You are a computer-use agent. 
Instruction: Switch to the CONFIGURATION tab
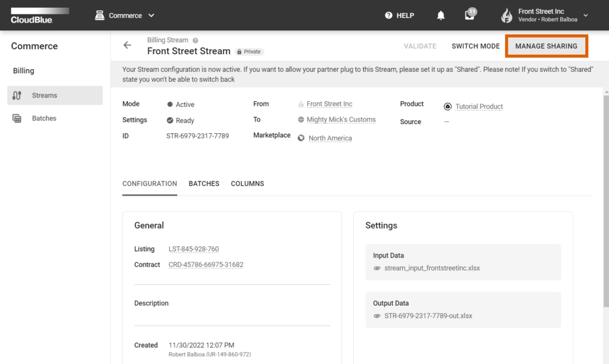pyautogui.click(x=149, y=184)
